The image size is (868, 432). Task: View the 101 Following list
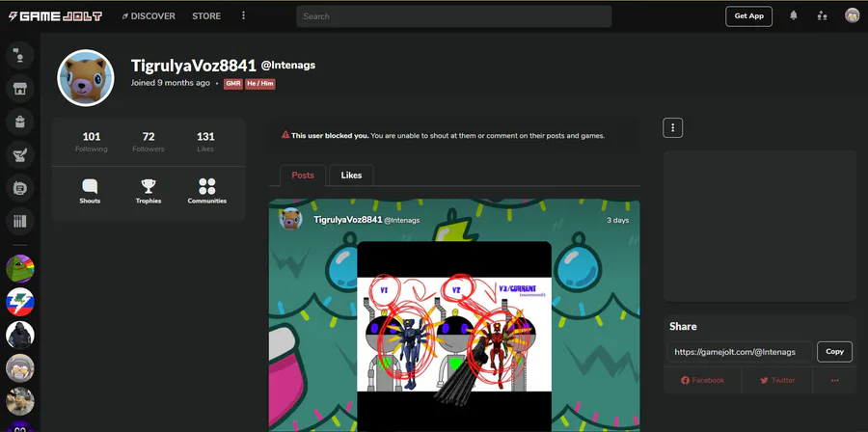pyautogui.click(x=92, y=142)
